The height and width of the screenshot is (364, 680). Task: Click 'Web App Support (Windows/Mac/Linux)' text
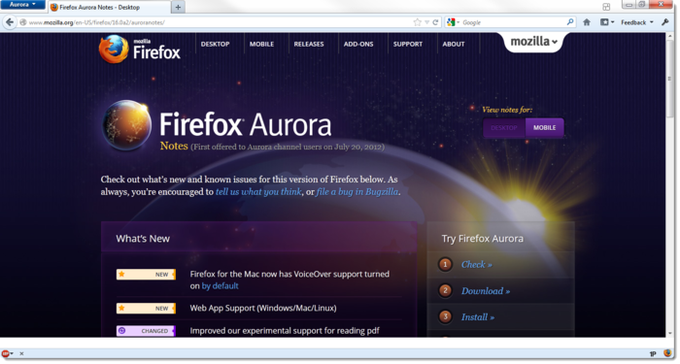pos(263,308)
